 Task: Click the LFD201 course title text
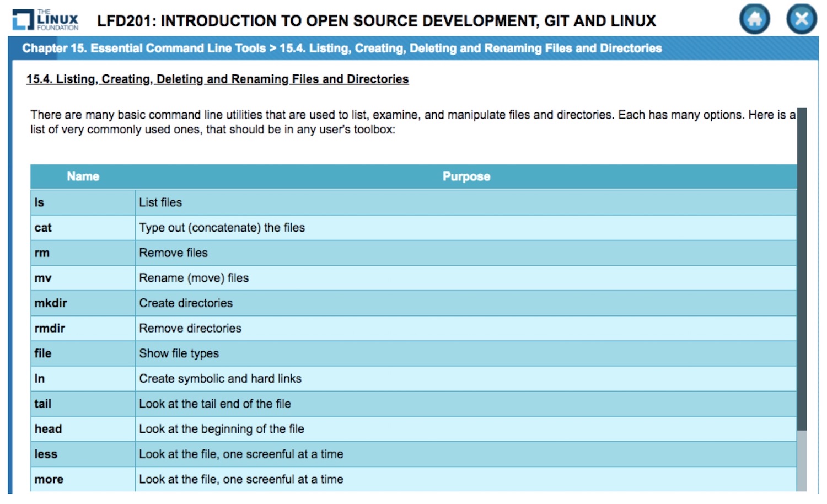pos(377,21)
